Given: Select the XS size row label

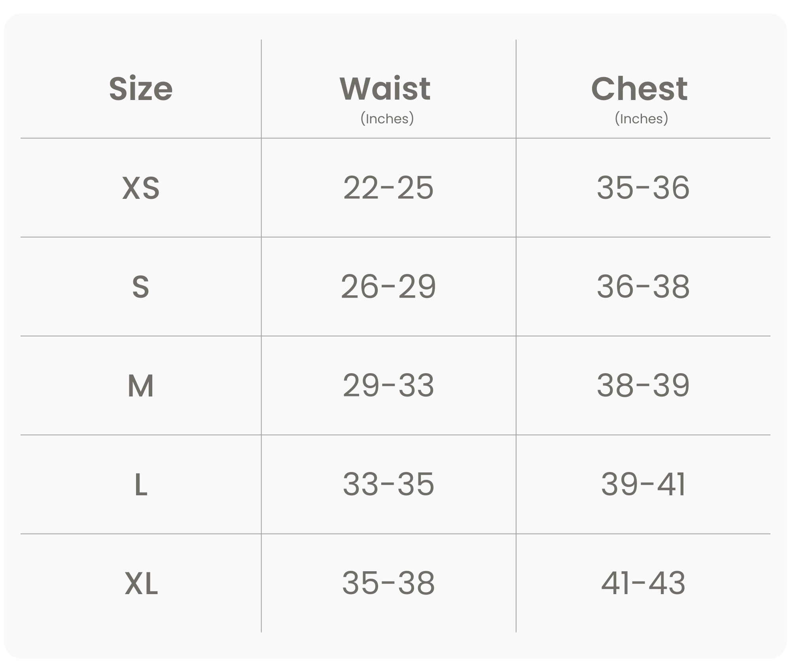Looking at the screenshot, I should (x=141, y=188).
